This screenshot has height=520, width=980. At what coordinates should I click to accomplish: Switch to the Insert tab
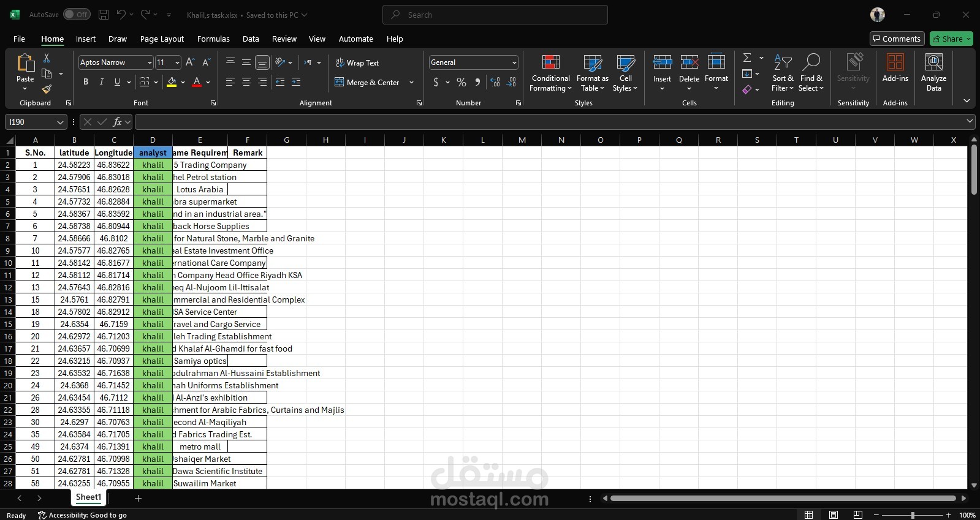coord(86,39)
